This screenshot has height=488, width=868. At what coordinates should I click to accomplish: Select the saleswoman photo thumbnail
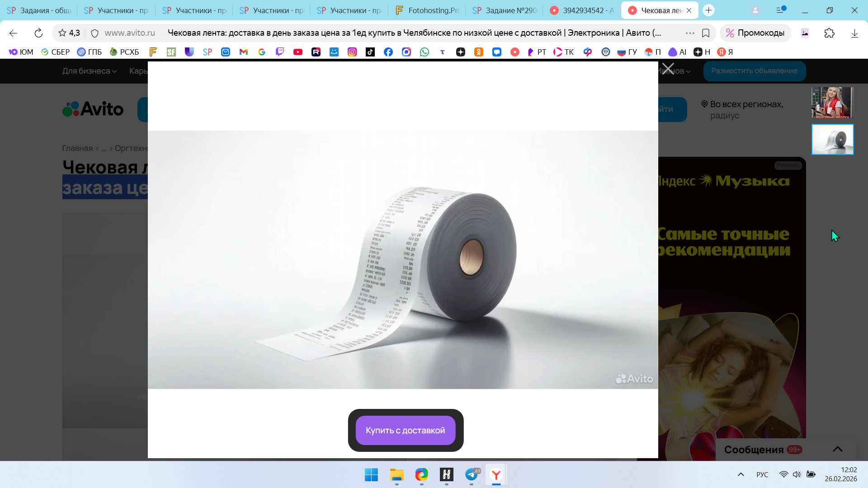tap(832, 103)
